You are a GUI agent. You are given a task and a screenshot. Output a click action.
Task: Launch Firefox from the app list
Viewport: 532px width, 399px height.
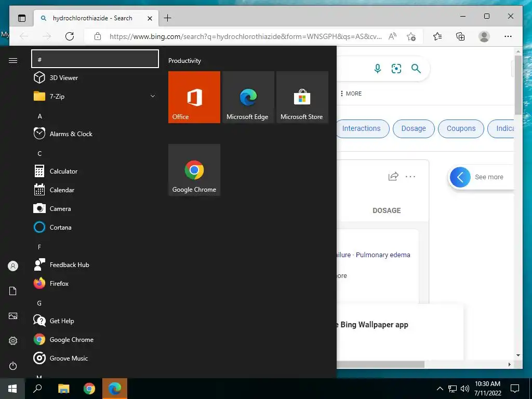coord(95,283)
